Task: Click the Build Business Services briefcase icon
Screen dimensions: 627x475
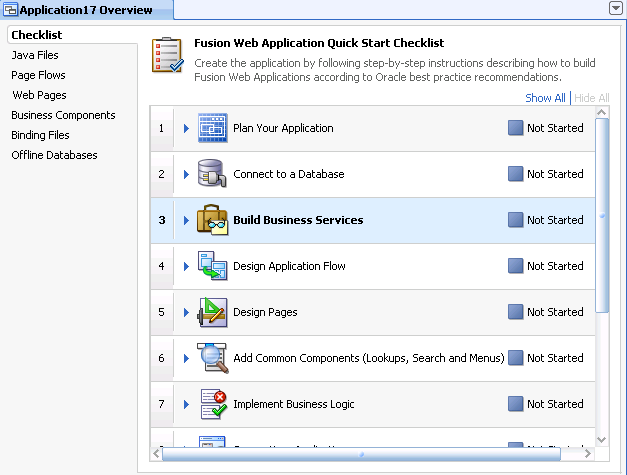Action: (x=213, y=220)
